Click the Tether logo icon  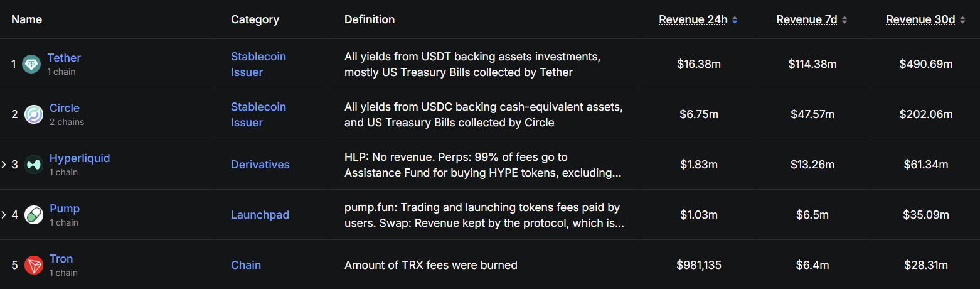(31, 64)
